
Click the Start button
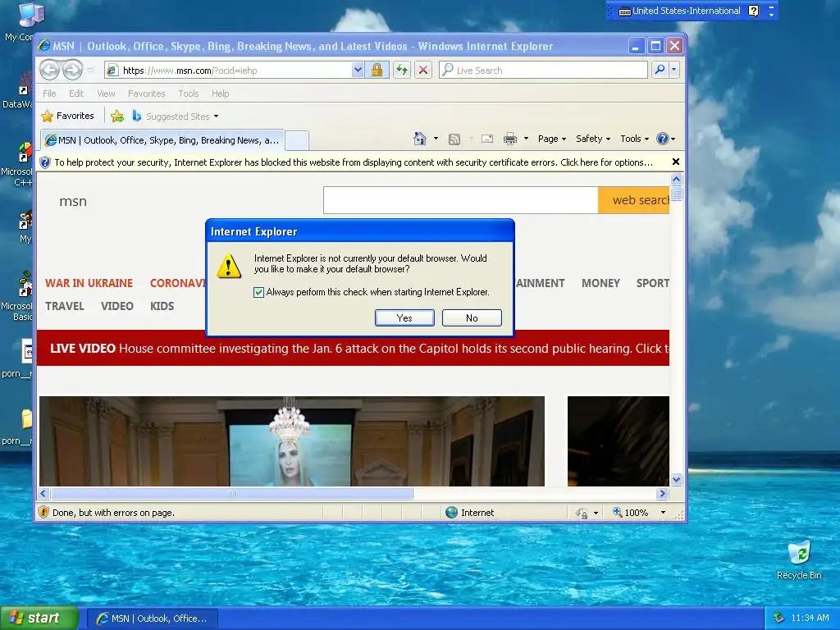(x=39, y=618)
